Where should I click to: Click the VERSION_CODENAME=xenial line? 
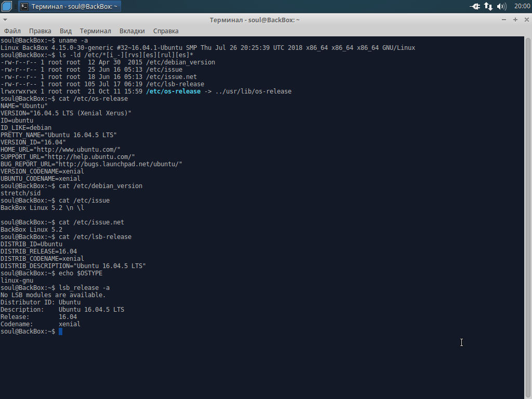(x=42, y=171)
